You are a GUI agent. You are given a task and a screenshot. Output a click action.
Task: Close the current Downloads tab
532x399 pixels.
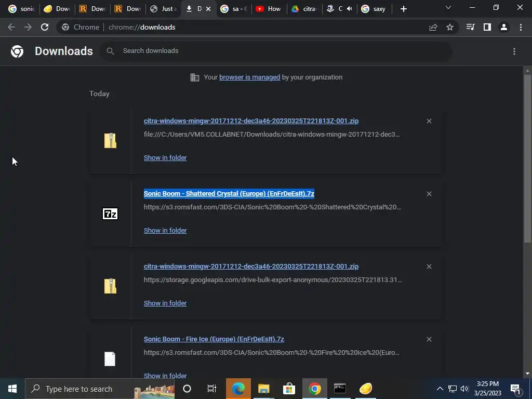(x=208, y=9)
